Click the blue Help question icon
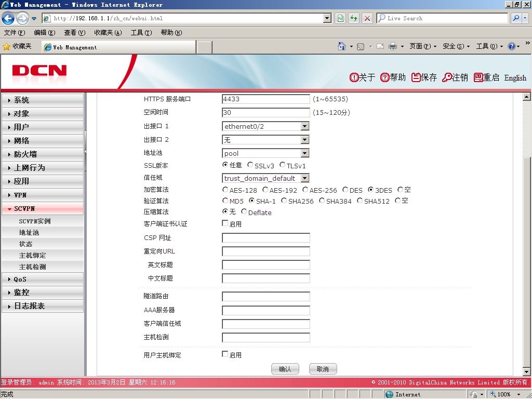This screenshot has width=532, height=399. (x=512, y=46)
